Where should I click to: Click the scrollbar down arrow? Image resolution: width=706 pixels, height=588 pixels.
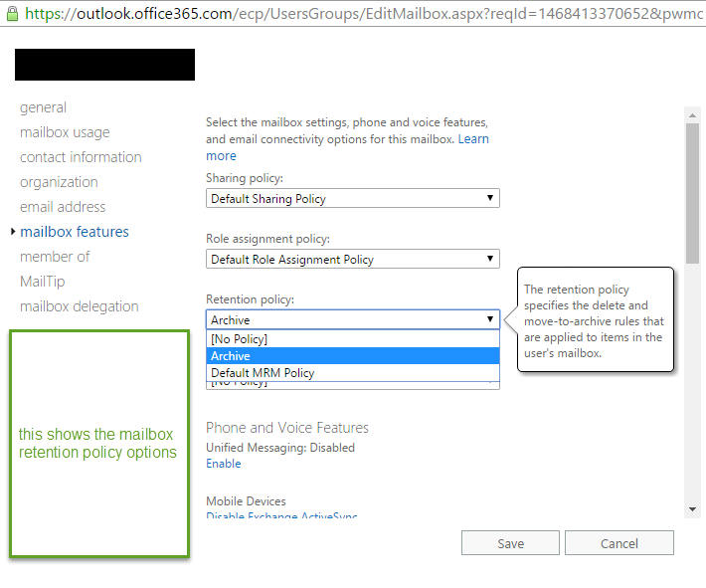692,508
